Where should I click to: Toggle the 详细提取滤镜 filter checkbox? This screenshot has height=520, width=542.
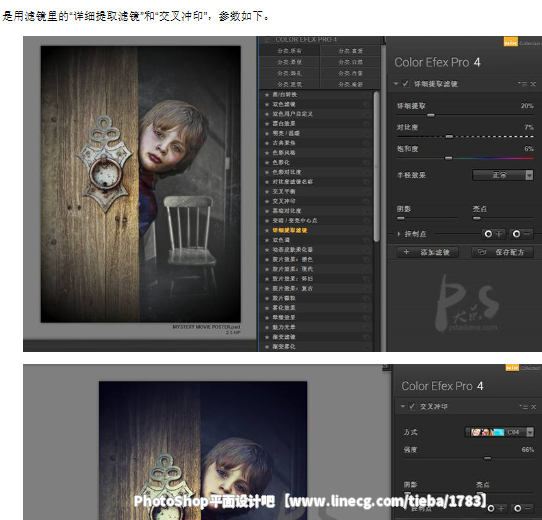(x=406, y=84)
